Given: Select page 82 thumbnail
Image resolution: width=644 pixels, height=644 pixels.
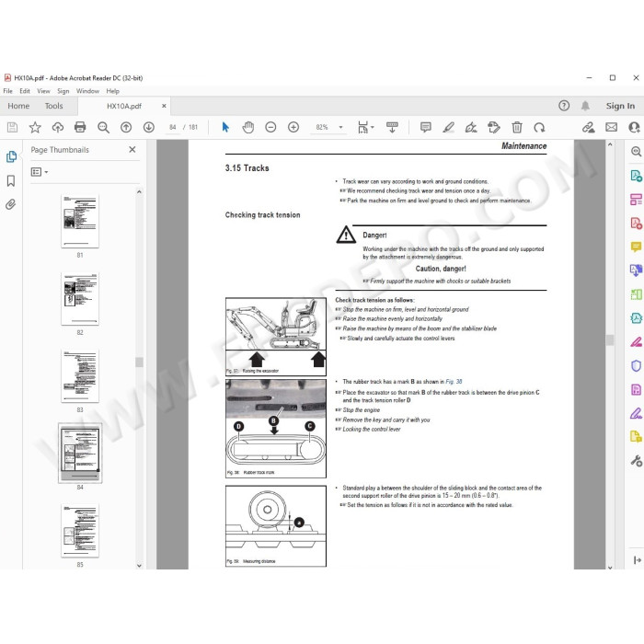Looking at the screenshot, I should tap(80, 299).
